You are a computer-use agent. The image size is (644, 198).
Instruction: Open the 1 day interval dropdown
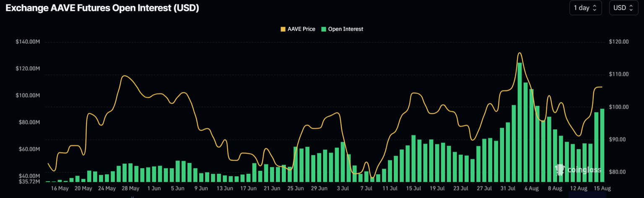[x=585, y=8]
